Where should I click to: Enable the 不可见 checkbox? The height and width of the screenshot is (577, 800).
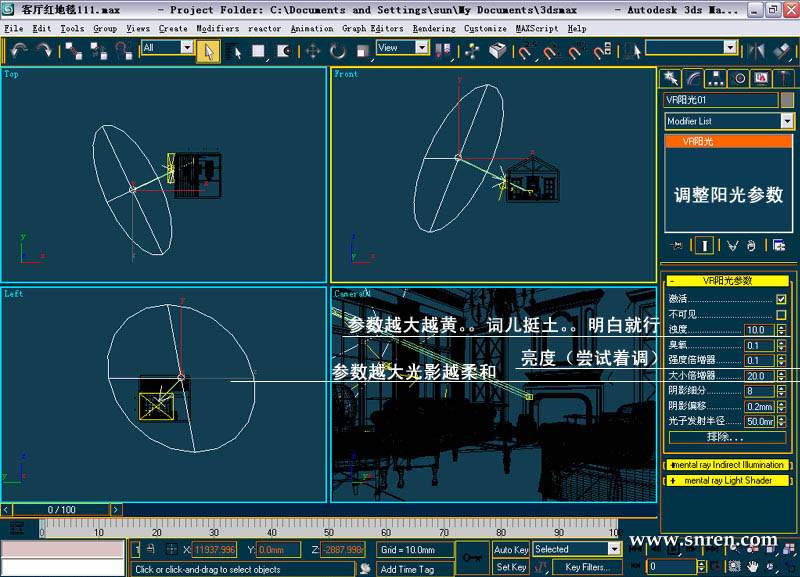pyautogui.click(x=781, y=315)
